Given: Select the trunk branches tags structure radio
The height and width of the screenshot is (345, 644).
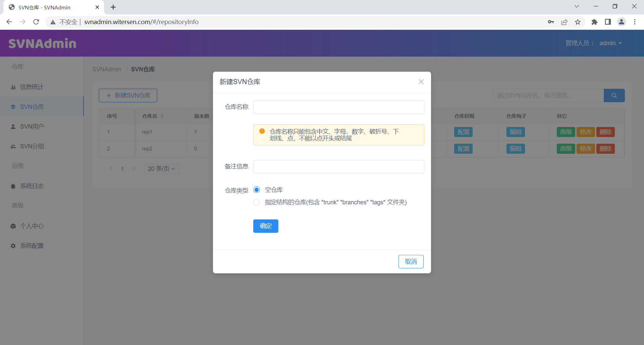Looking at the screenshot, I should click(257, 202).
